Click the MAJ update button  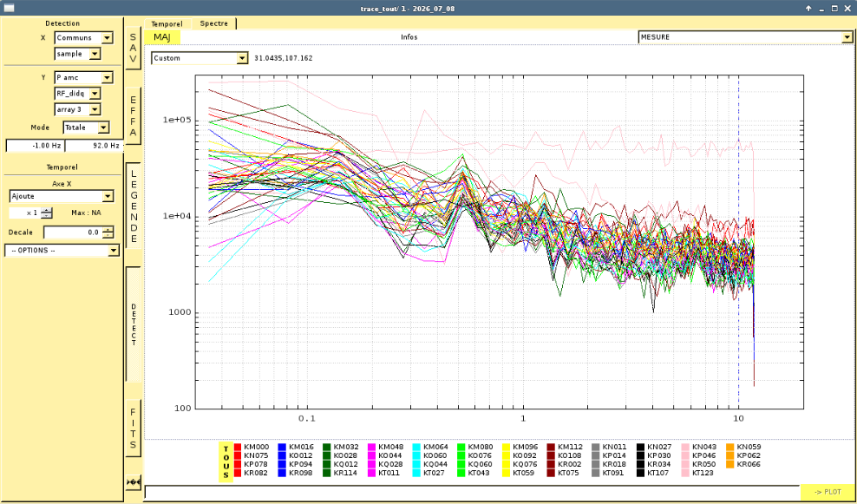click(x=162, y=37)
